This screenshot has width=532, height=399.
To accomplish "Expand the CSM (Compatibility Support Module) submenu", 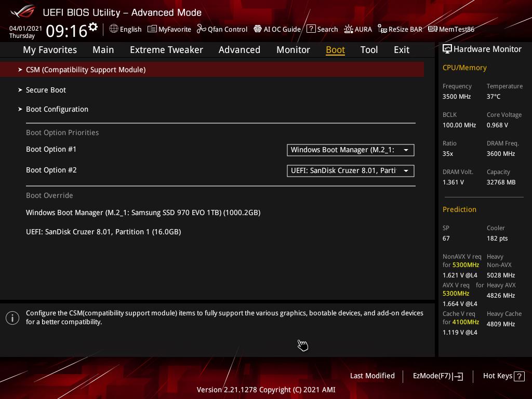I will [x=86, y=70].
